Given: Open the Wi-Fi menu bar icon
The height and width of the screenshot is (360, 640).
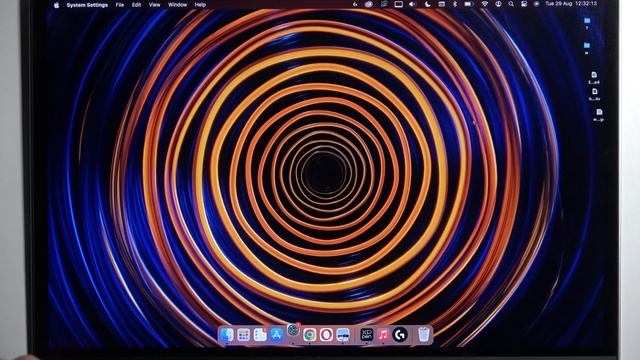Looking at the screenshot, I should click(484, 4).
